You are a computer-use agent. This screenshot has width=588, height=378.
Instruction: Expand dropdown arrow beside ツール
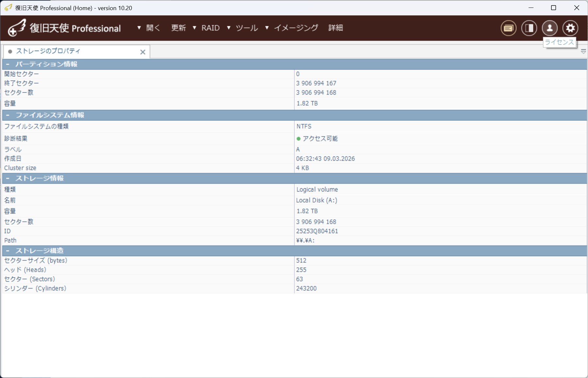(229, 28)
